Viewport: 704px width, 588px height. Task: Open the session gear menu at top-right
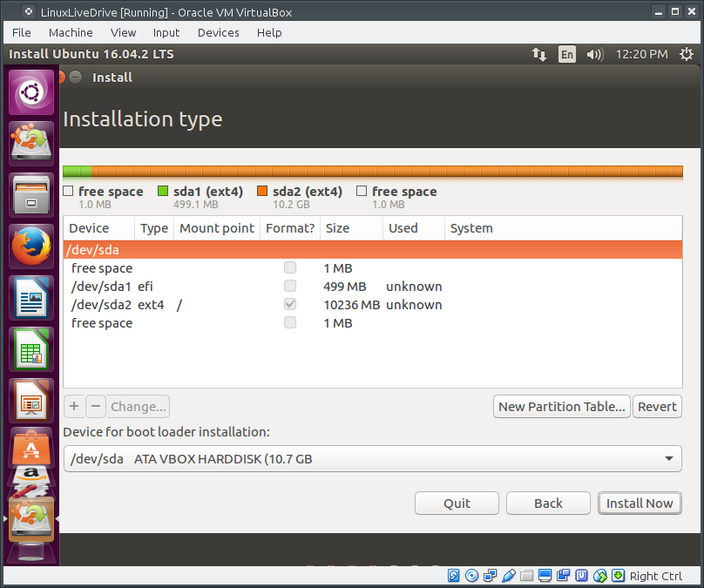[687, 53]
